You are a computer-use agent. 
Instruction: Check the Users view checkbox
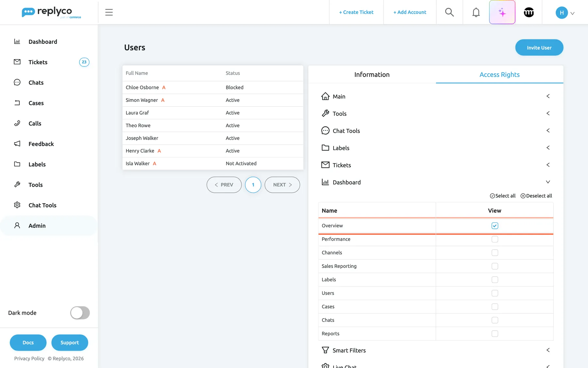(495, 293)
